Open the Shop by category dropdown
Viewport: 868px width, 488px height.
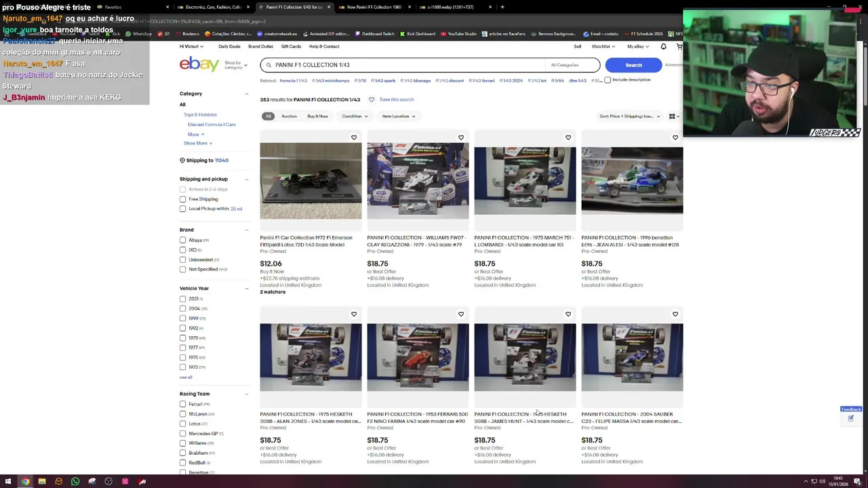click(236, 65)
